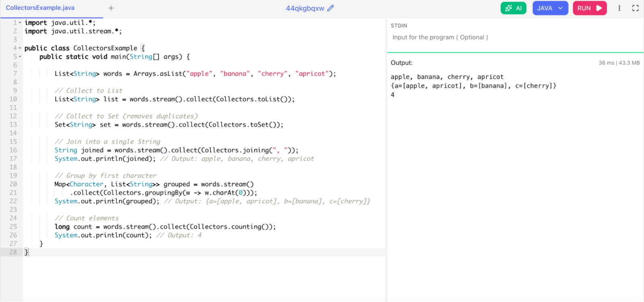Viewport: 644px width, 302px height.
Task: Click line number 28 in gutter
Action: pos(13,252)
